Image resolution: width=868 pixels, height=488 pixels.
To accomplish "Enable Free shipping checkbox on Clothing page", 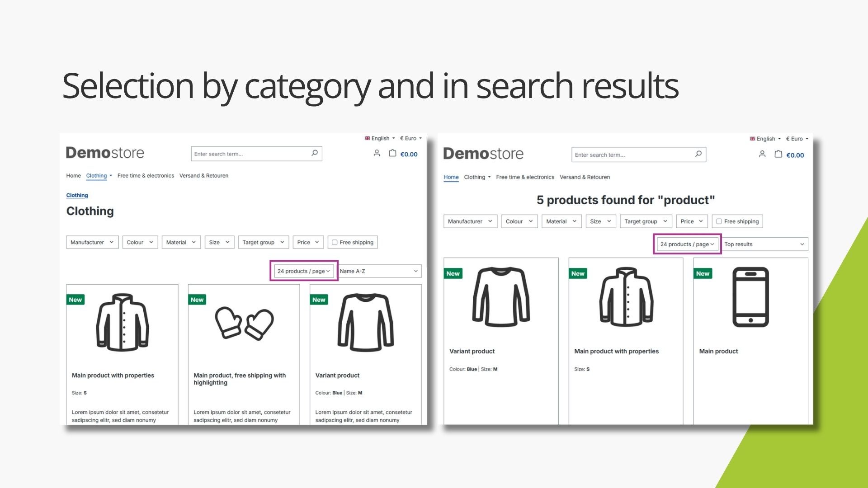I will tap(335, 242).
